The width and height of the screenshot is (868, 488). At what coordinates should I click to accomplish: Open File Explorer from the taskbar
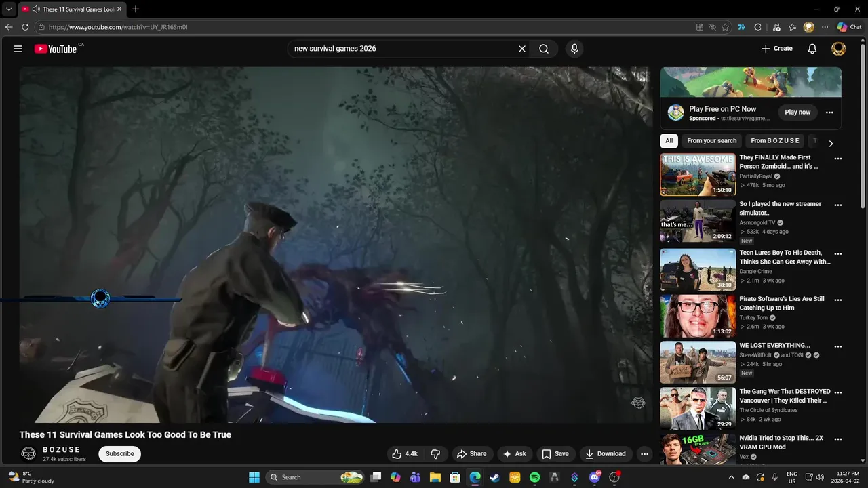(435, 477)
